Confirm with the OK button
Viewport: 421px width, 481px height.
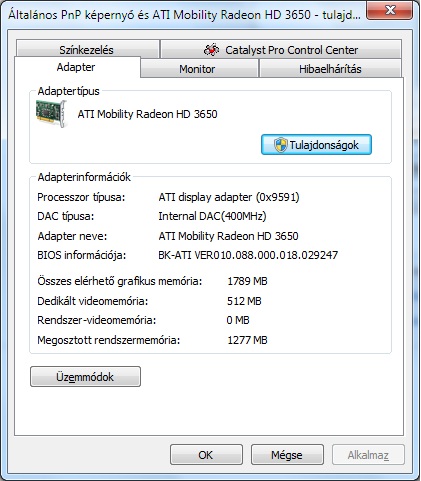pyautogui.click(x=206, y=454)
